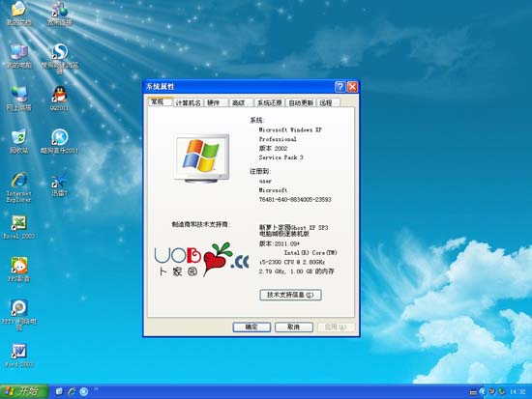This screenshot has height=399, width=532.
Task: Open the 回收站 Recycle Bin icon
Action: pos(19,141)
